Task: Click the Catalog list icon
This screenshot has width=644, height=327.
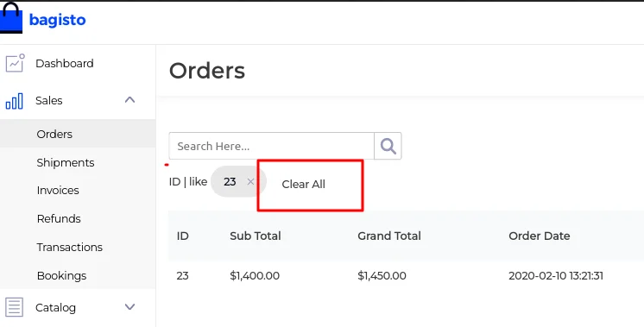Action: (x=14, y=307)
